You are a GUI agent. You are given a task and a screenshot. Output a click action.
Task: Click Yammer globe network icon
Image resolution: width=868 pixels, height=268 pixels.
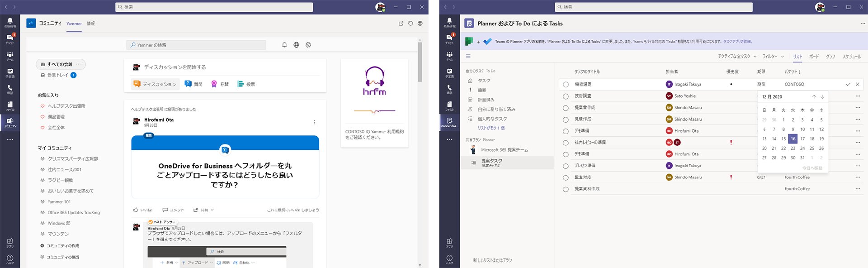296,45
